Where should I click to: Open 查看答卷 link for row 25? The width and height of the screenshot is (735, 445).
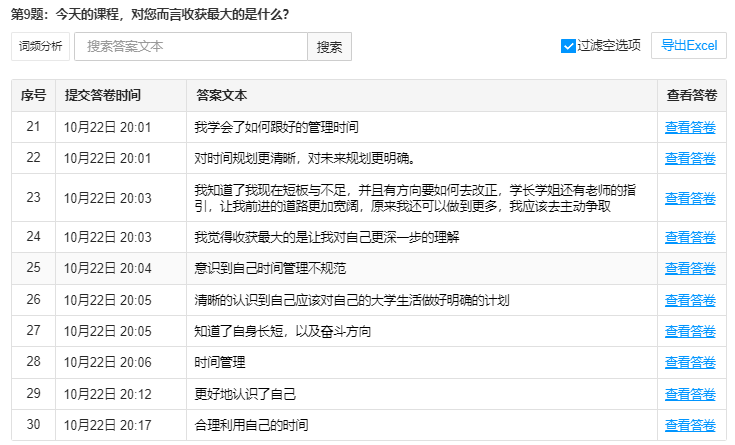(x=690, y=268)
